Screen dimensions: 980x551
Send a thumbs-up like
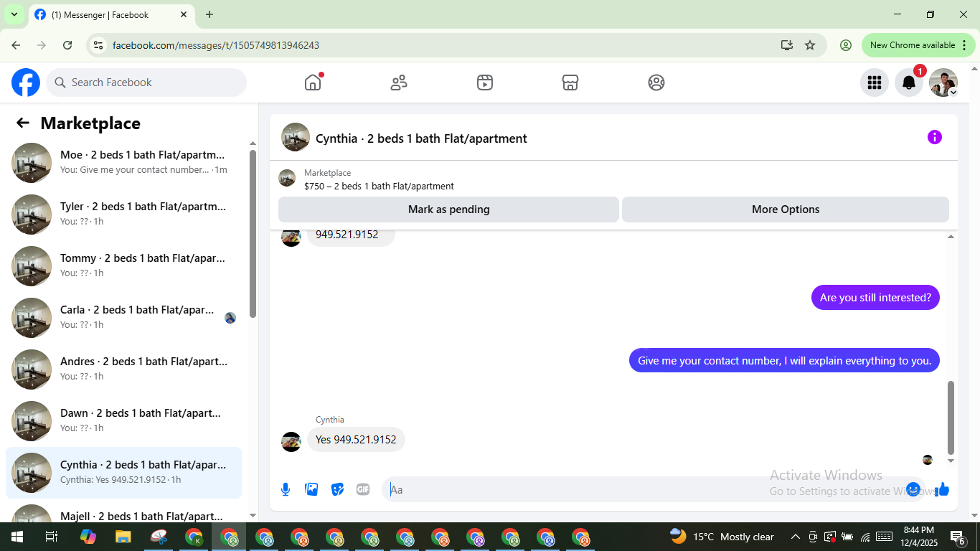tap(942, 489)
